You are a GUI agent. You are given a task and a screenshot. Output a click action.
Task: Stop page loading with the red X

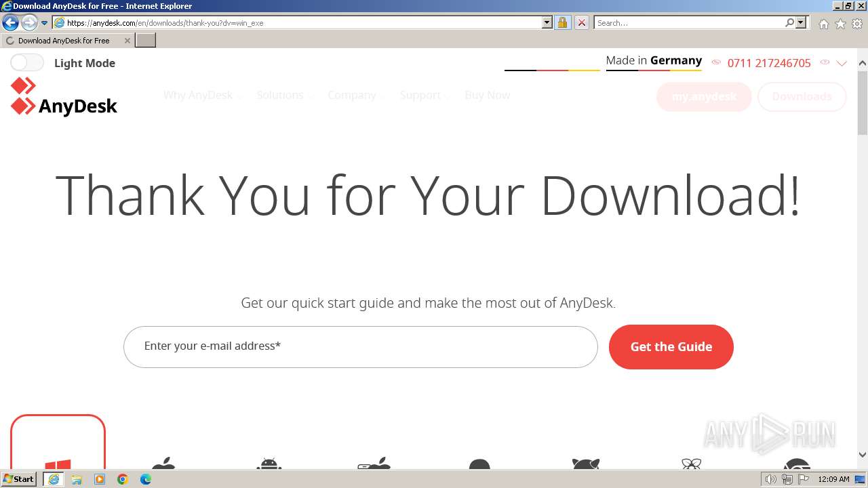[x=581, y=22]
